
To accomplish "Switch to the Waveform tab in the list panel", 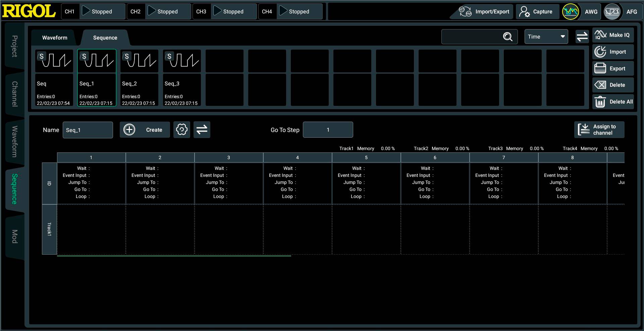I will [x=55, y=38].
